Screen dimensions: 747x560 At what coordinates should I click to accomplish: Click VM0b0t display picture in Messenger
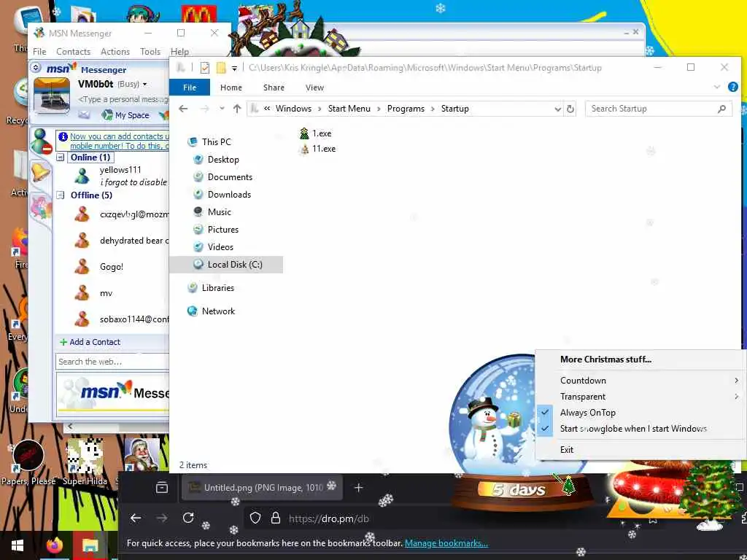tap(52, 96)
